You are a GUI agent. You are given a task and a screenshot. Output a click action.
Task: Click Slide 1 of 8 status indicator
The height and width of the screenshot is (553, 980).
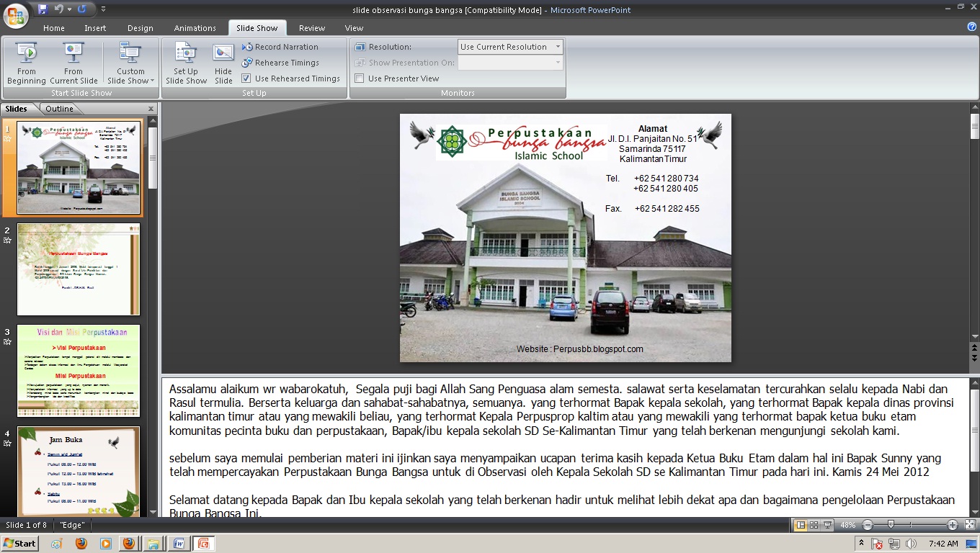coord(26,525)
